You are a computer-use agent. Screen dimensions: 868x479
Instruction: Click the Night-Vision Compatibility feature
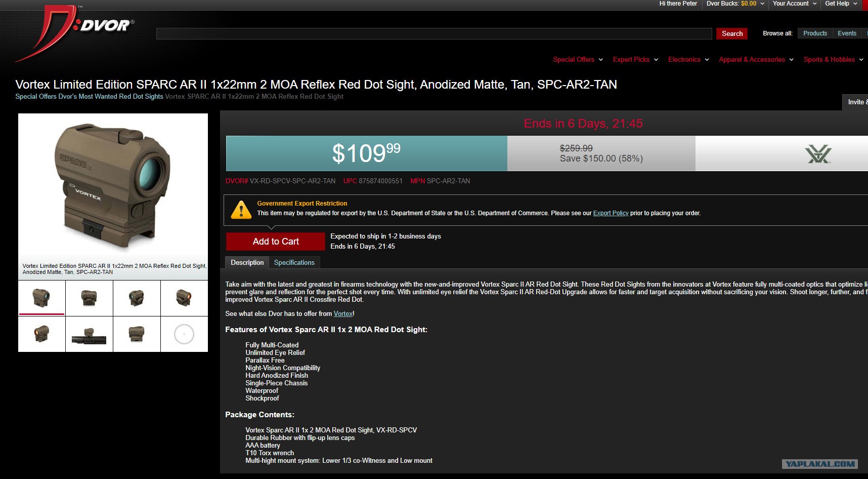(283, 368)
